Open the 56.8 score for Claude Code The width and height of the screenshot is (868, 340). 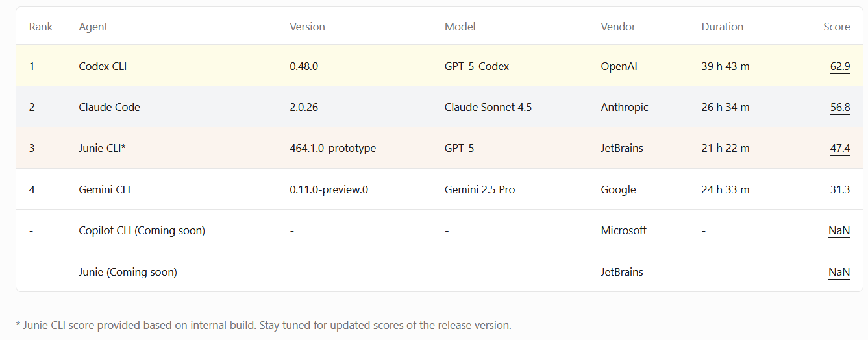[x=839, y=107]
